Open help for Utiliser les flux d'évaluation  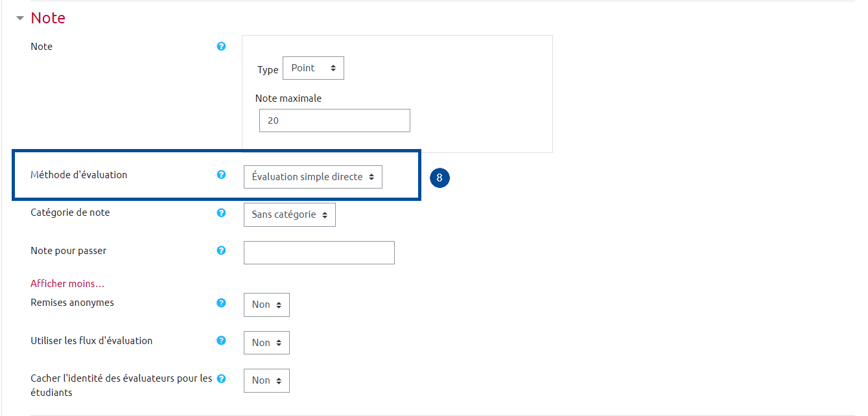click(221, 340)
